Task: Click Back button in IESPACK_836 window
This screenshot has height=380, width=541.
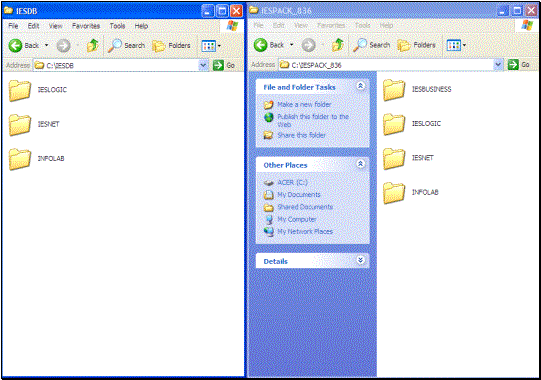Action: point(269,45)
